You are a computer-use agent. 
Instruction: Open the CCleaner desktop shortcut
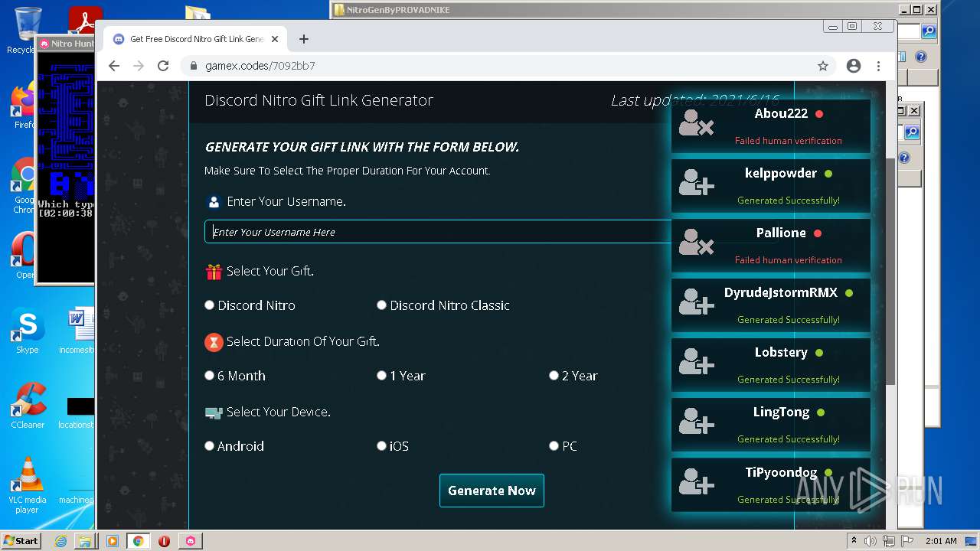point(28,406)
